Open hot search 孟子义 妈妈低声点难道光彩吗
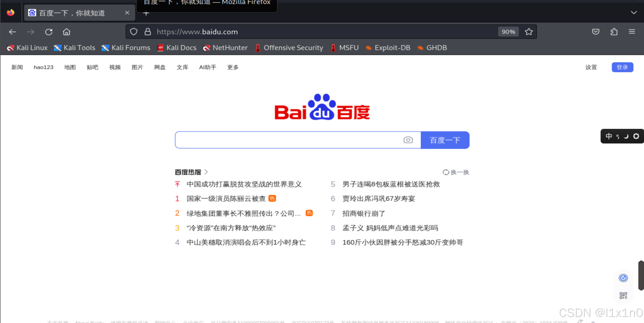The width and height of the screenshot is (644, 323). click(x=390, y=228)
